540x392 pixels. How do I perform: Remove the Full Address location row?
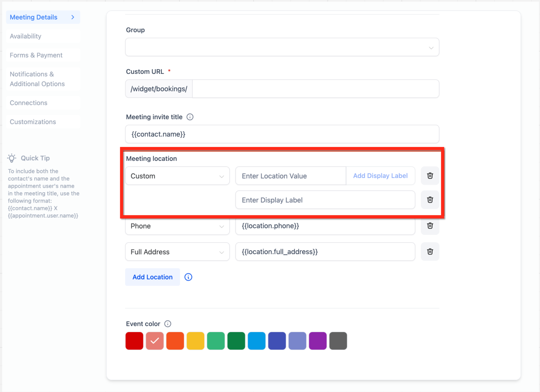(x=430, y=252)
